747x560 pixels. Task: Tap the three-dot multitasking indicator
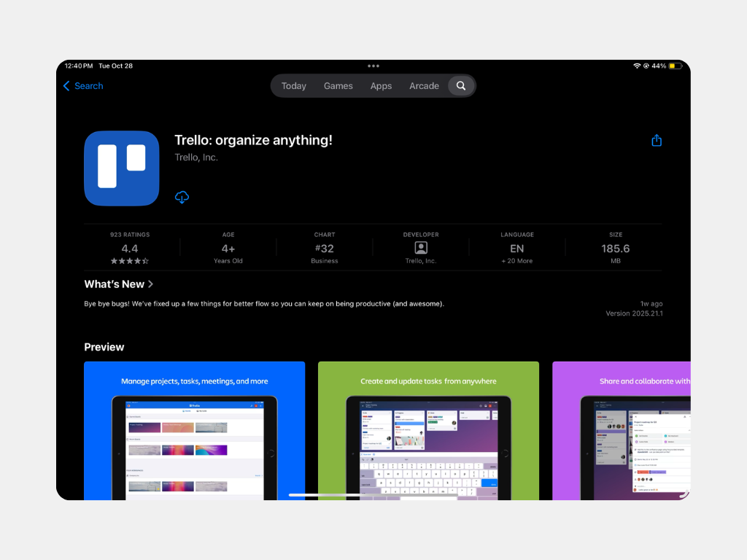[x=373, y=66]
